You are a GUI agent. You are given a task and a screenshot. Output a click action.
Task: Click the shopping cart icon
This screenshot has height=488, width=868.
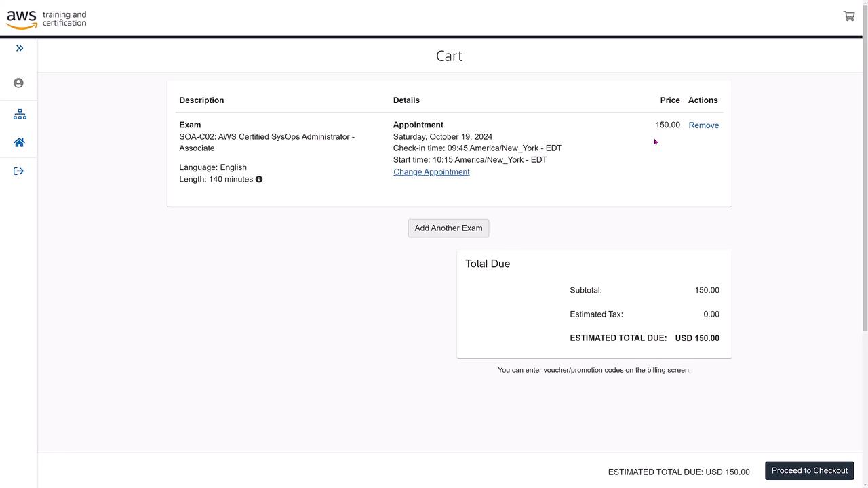[x=848, y=16]
